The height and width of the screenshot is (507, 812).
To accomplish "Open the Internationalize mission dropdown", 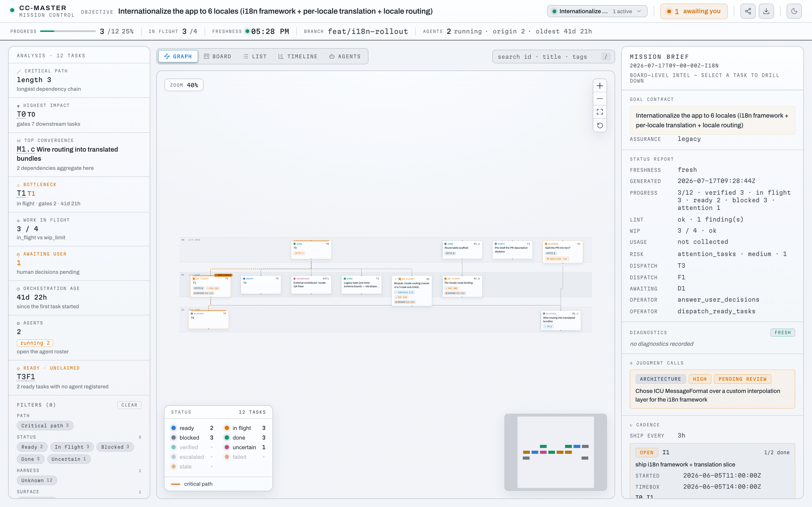I will click(597, 11).
